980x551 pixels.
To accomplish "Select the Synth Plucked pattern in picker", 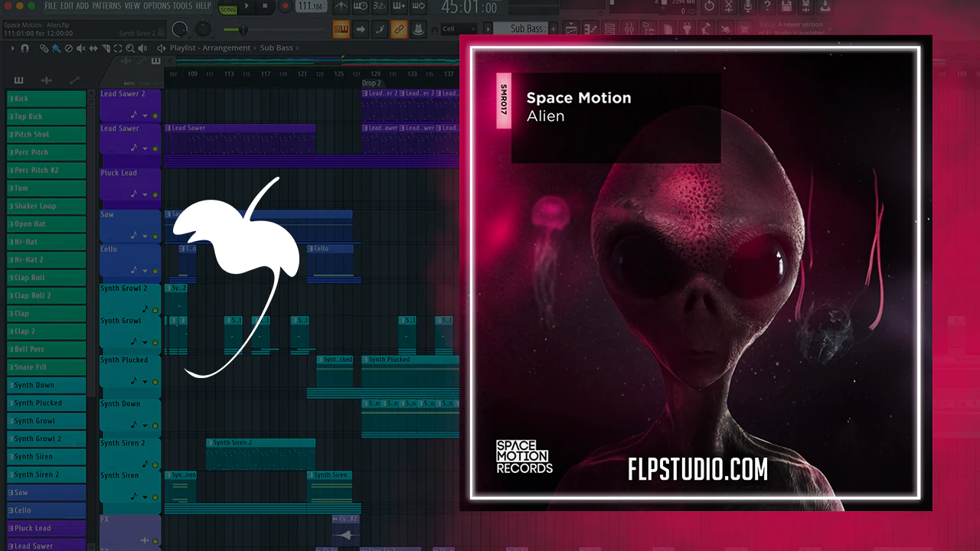I will (x=47, y=403).
